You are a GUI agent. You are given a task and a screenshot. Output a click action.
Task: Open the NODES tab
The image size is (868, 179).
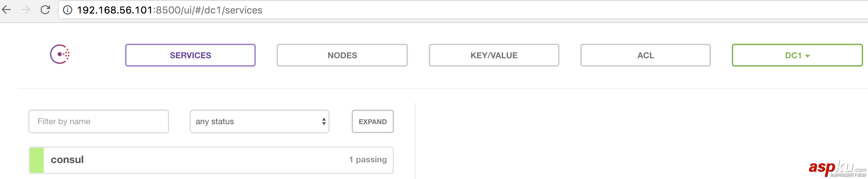342,55
